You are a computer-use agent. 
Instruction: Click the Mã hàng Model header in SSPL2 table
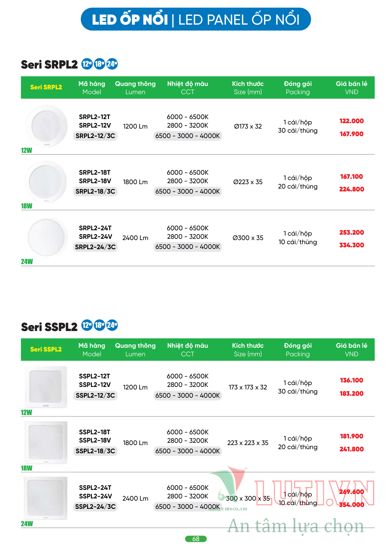click(92, 350)
